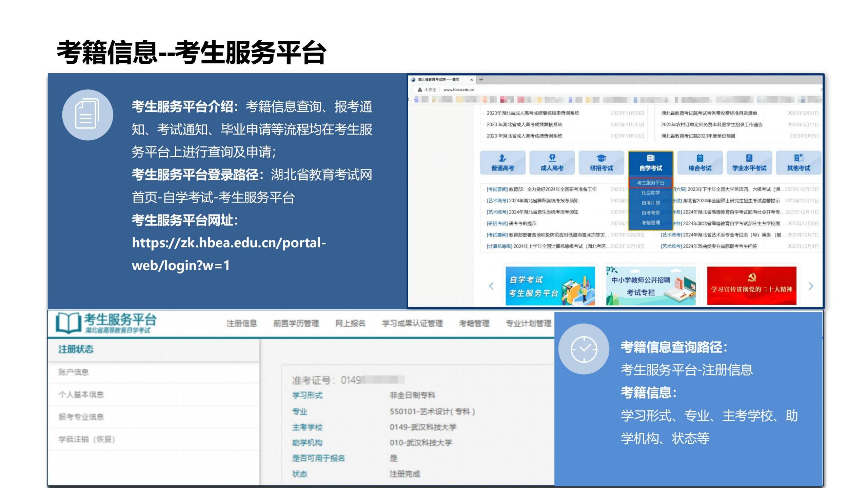Click the 综合考试 icon tile

click(700, 163)
